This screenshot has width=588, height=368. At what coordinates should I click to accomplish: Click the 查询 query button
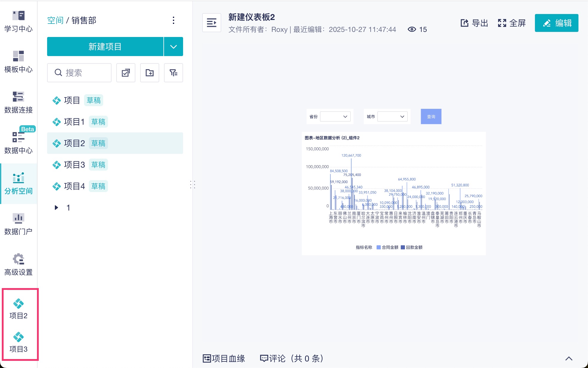click(431, 117)
